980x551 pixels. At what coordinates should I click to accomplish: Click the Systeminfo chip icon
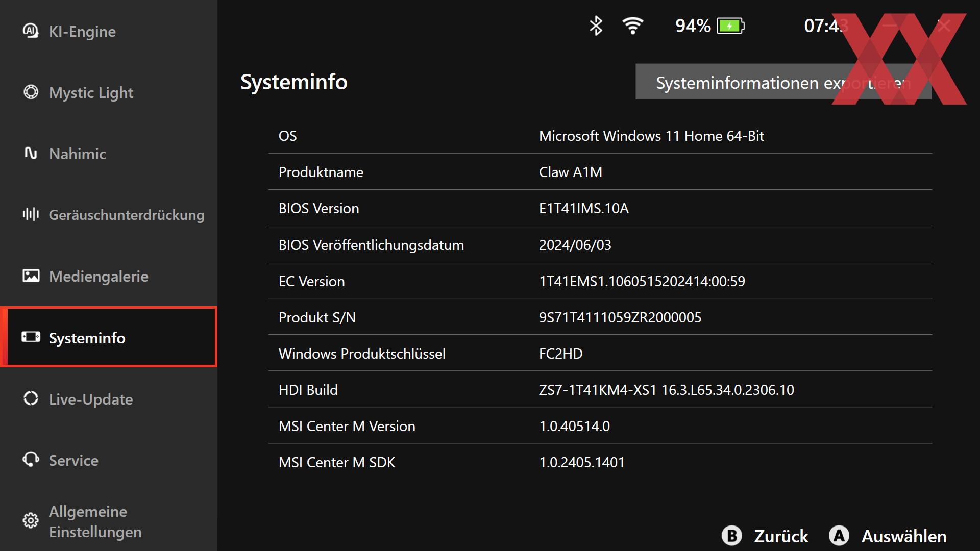coord(31,337)
